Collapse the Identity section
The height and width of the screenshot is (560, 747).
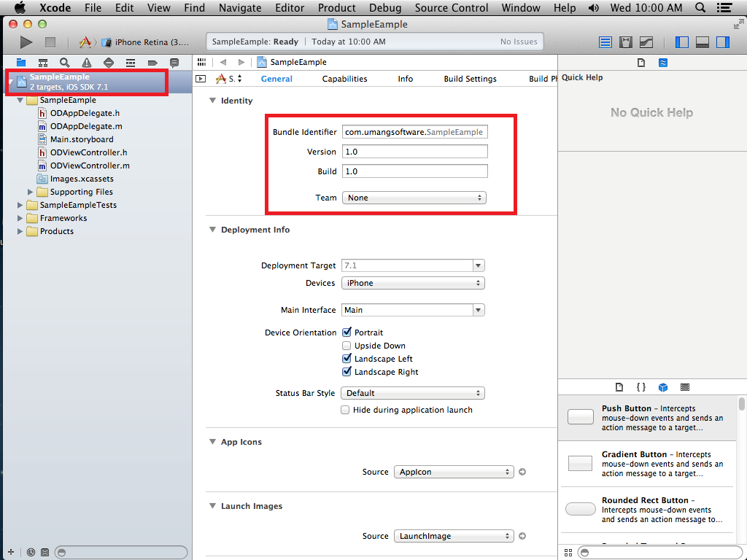[x=212, y=101]
